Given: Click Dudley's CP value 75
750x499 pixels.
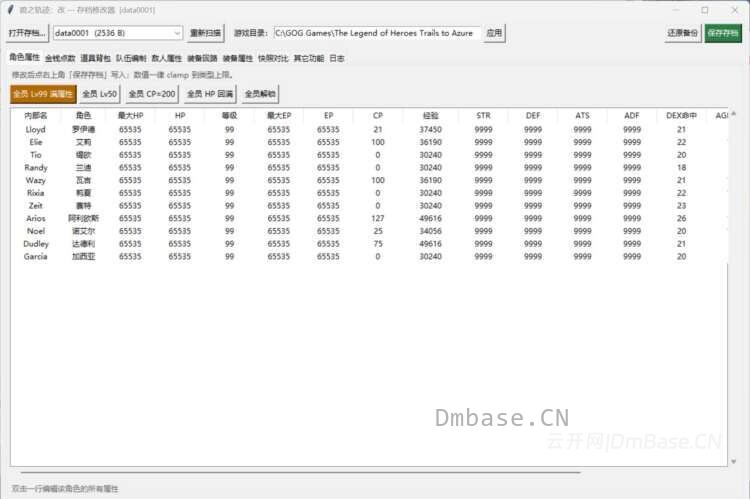Looking at the screenshot, I should pos(378,244).
